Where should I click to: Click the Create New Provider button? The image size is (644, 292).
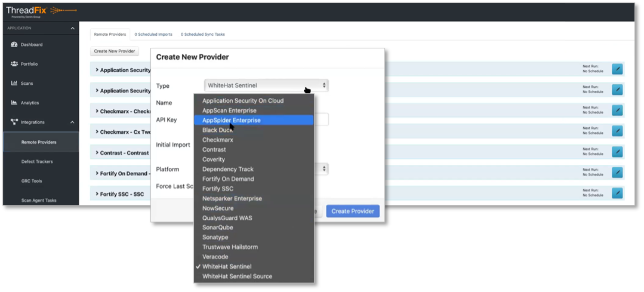(x=115, y=51)
